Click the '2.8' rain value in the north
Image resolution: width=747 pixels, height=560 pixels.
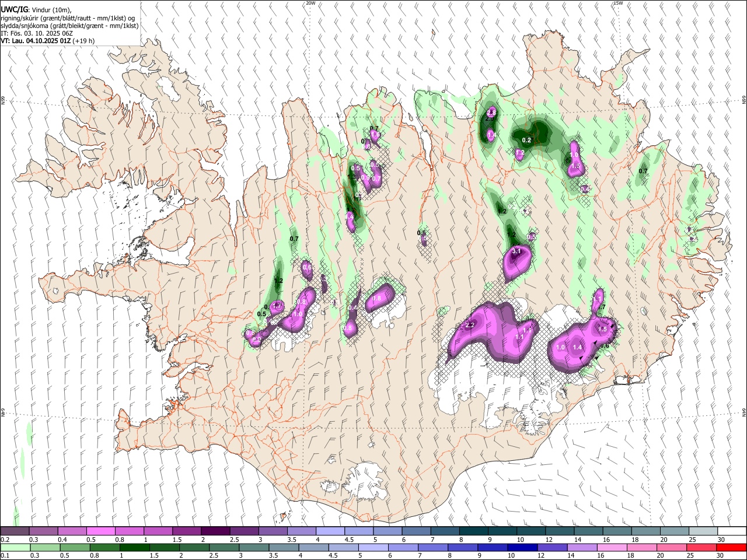(491, 112)
